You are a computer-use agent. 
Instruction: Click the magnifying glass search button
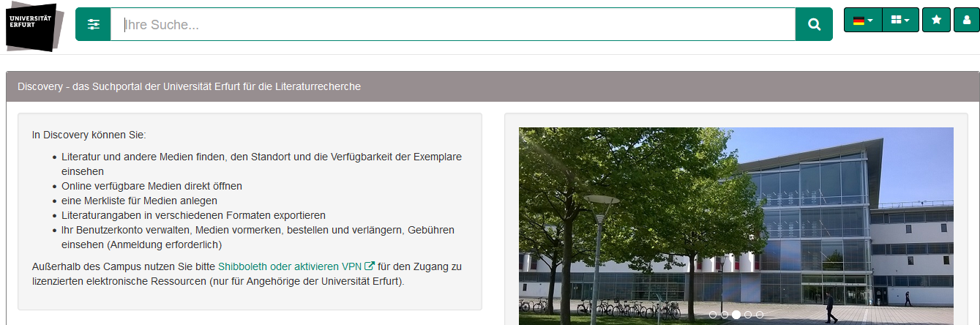814,25
